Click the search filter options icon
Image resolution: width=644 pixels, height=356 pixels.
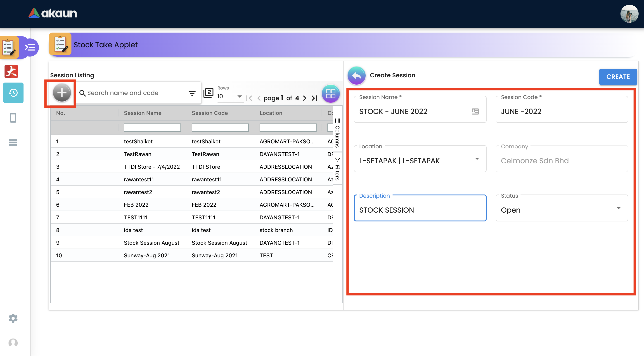click(x=192, y=93)
